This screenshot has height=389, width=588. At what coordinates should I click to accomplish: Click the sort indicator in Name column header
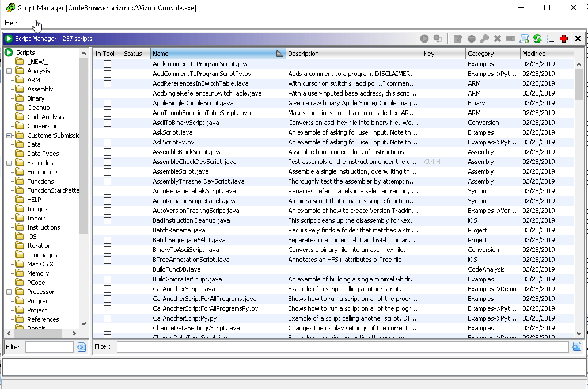pyautogui.click(x=279, y=54)
